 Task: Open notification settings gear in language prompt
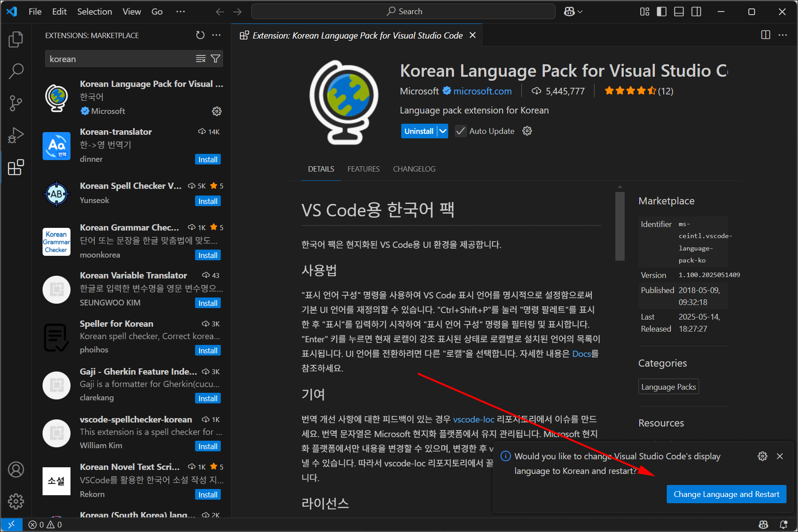pos(763,456)
